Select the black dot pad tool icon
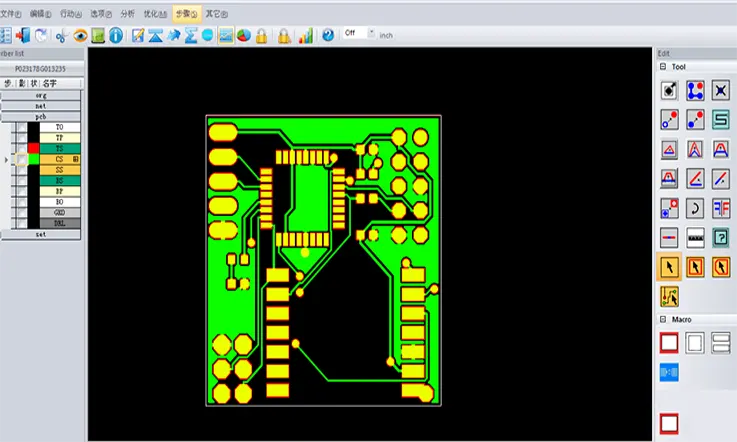The width and height of the screenshot is (737, 442). (669, 90)
